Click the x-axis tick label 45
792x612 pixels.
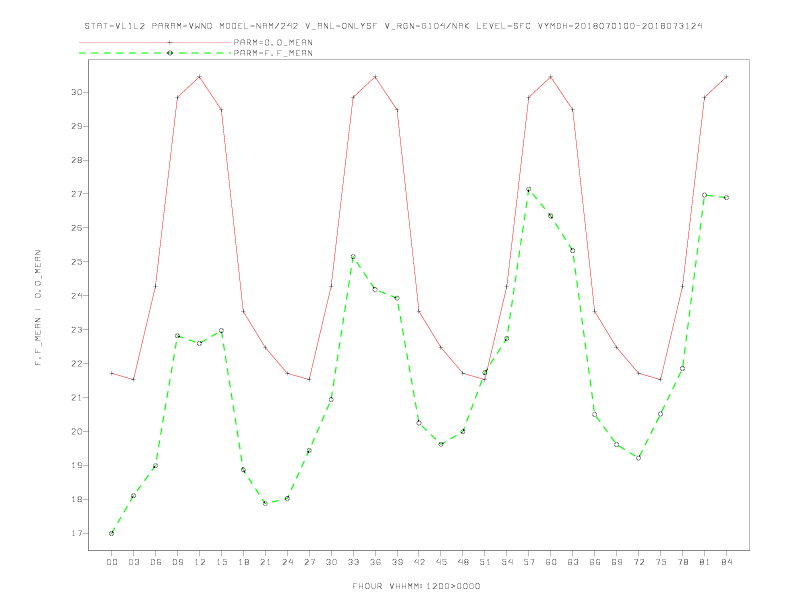(x=441, y=562)
